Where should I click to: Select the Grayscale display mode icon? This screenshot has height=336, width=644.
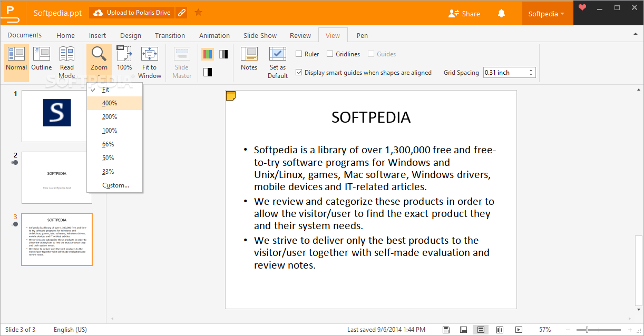click(223, 54)
